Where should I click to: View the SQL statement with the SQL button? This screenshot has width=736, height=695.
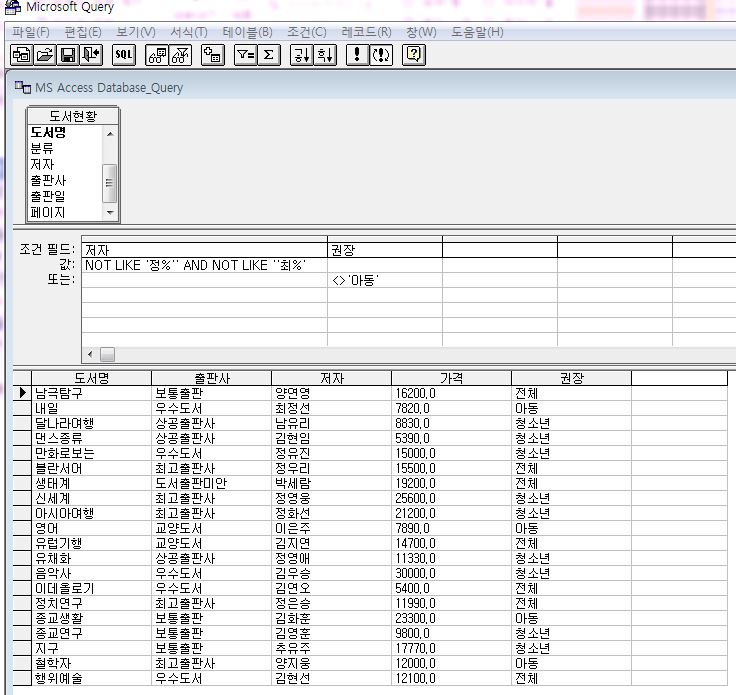[124, 55]
